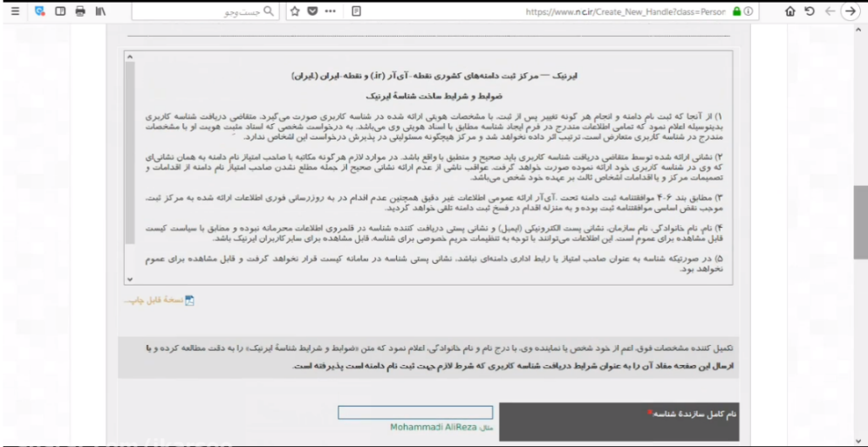Click the example text Mohammadi AliReza
868x447 pixels.
click(x=434, y=427)
